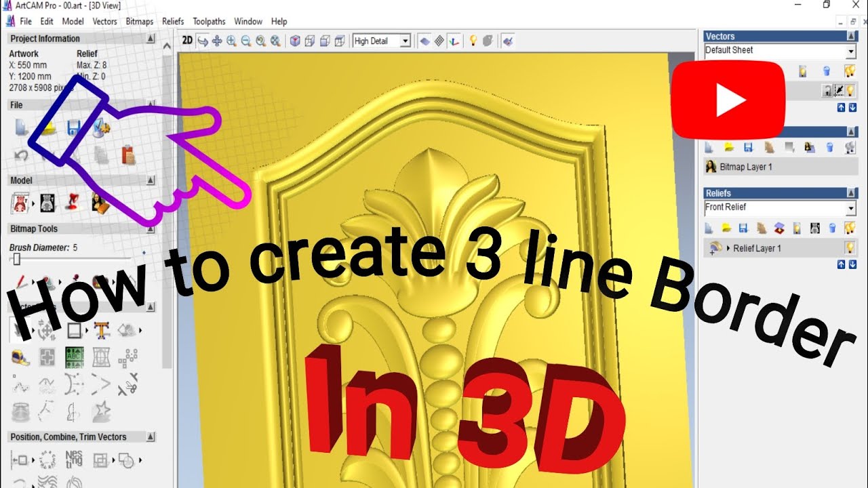Open the Default Sheet dropdown
Screen dimensions: 868x488
coord(851,52)
